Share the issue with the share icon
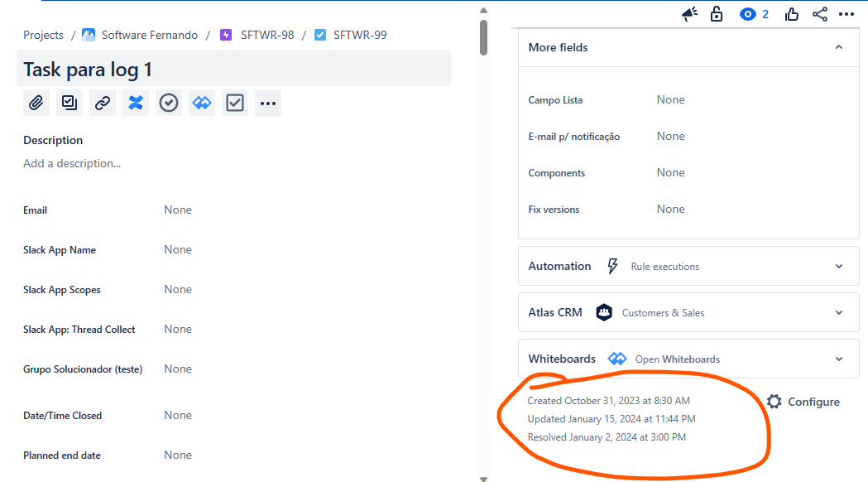Viewport: 868px width, 482px height. click(x=820, y=14)
